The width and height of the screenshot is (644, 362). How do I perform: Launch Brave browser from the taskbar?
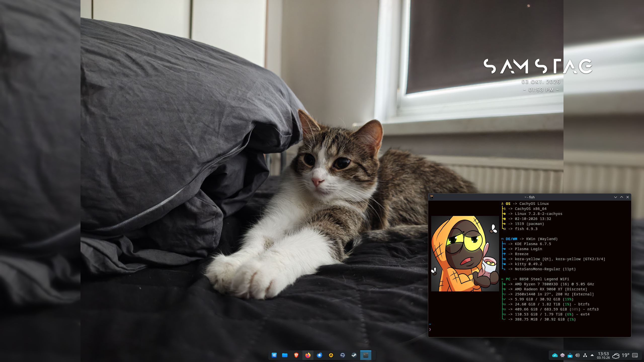[296, 355]
